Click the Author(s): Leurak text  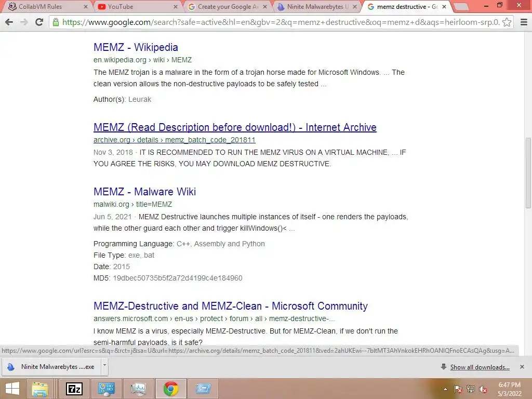(x=122, y=99)
